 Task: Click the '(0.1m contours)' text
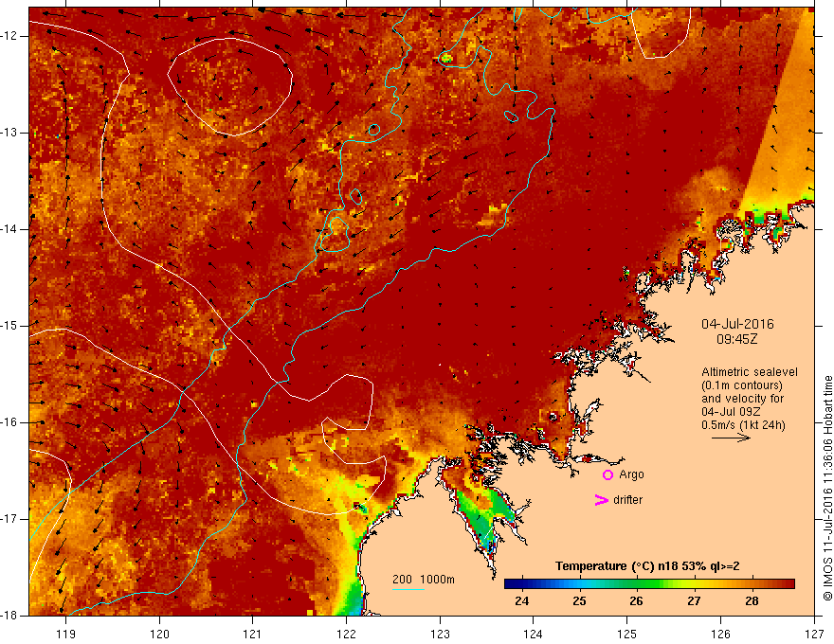[742, 385]
